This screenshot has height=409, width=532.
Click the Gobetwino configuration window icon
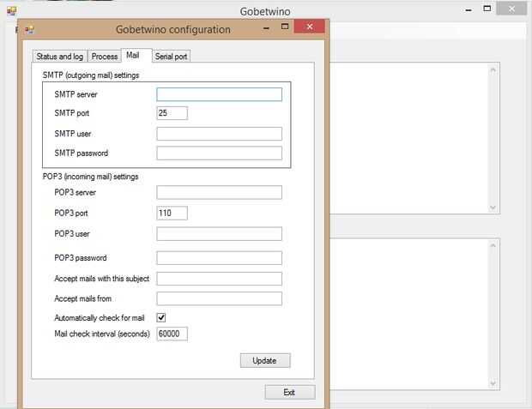(29, 30)
